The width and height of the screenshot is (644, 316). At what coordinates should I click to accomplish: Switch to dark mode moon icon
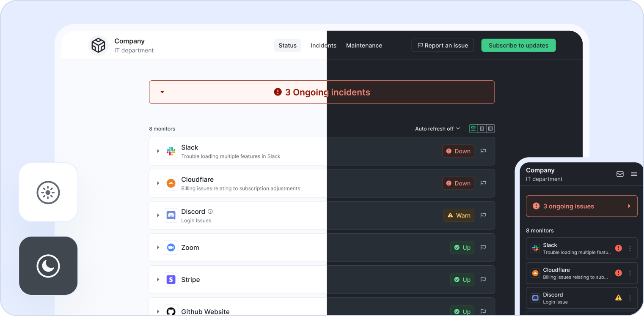(x=48, y=266)
